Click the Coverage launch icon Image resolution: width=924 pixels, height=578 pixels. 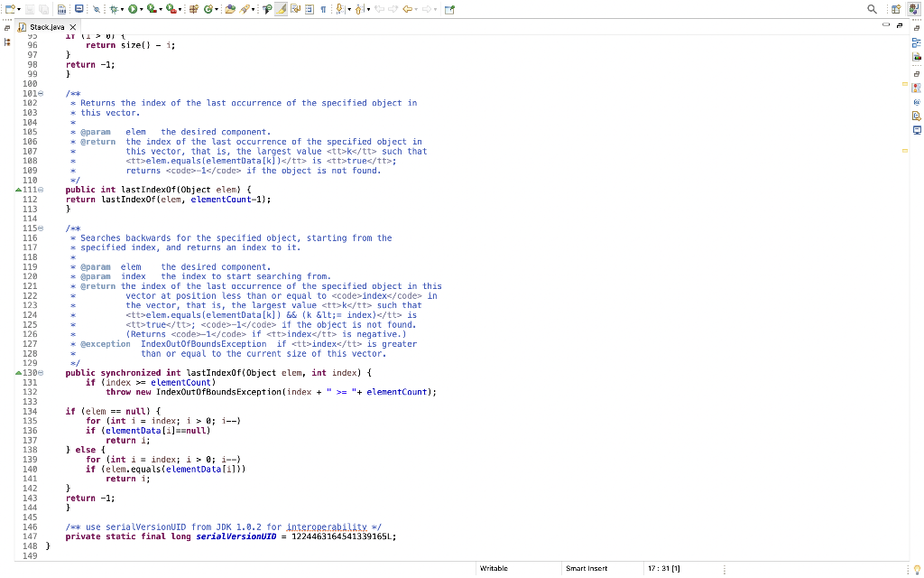[x=152, y=9]
